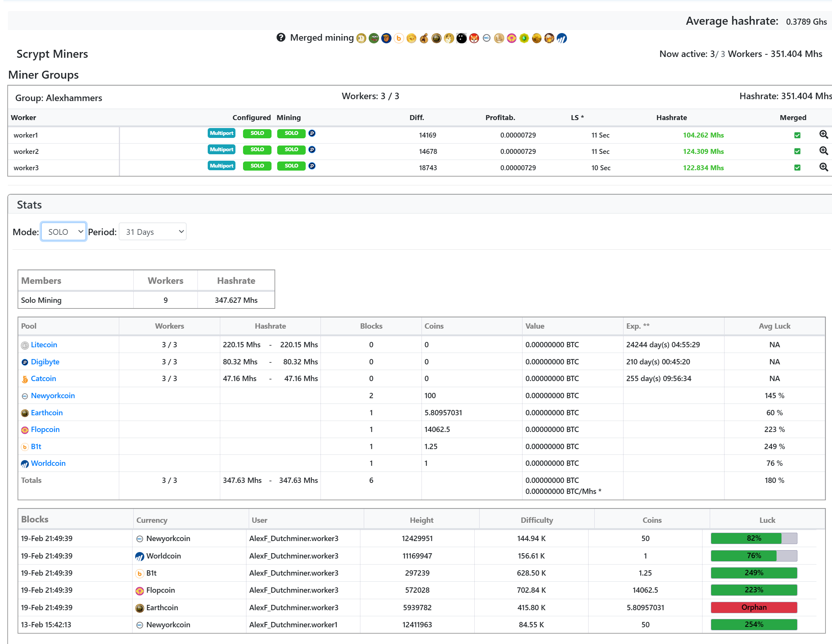Click Digibyte icon next to worker2 mining
This screenshot has width=832, height=644.
[312, 149]
